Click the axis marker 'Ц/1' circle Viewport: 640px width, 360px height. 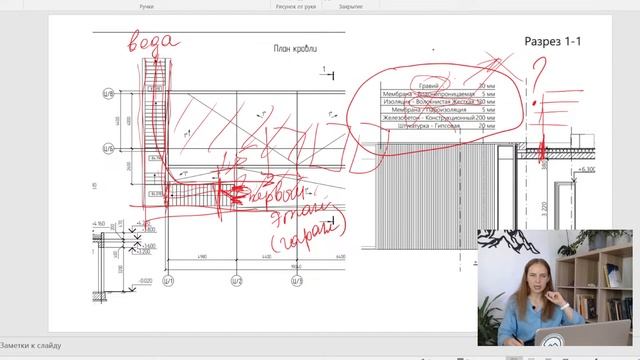tap(168, 281)
